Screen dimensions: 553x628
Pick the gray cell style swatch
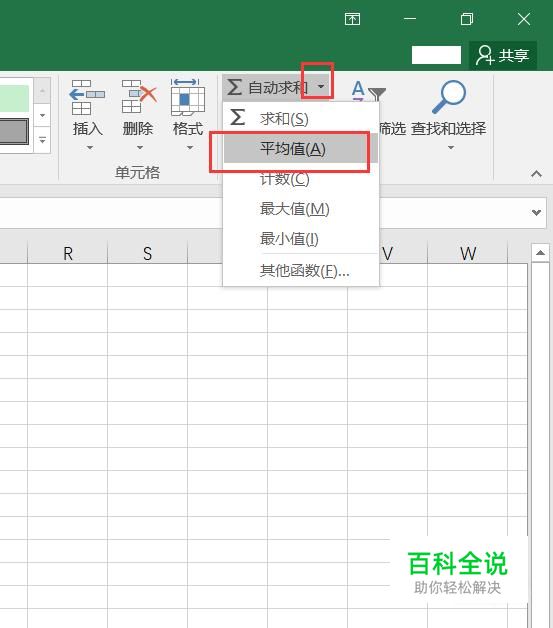pos(14,131)
